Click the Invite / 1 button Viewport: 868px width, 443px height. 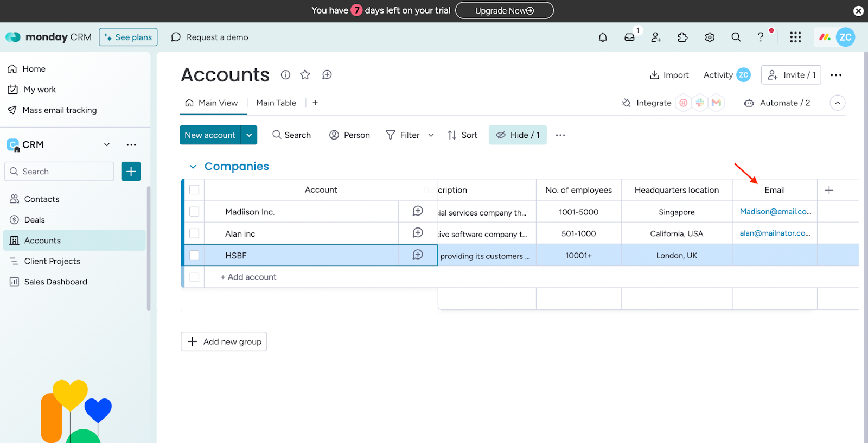coord(792,75)
